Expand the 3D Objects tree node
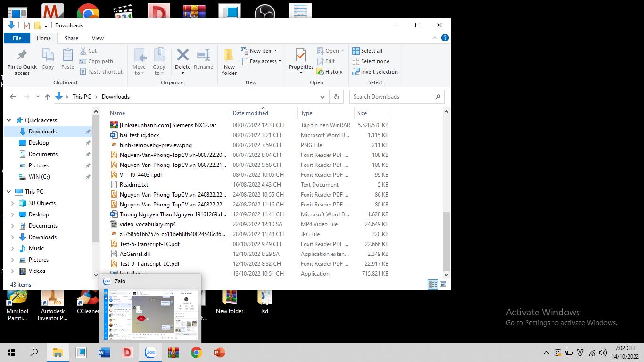 pos(13,203)
